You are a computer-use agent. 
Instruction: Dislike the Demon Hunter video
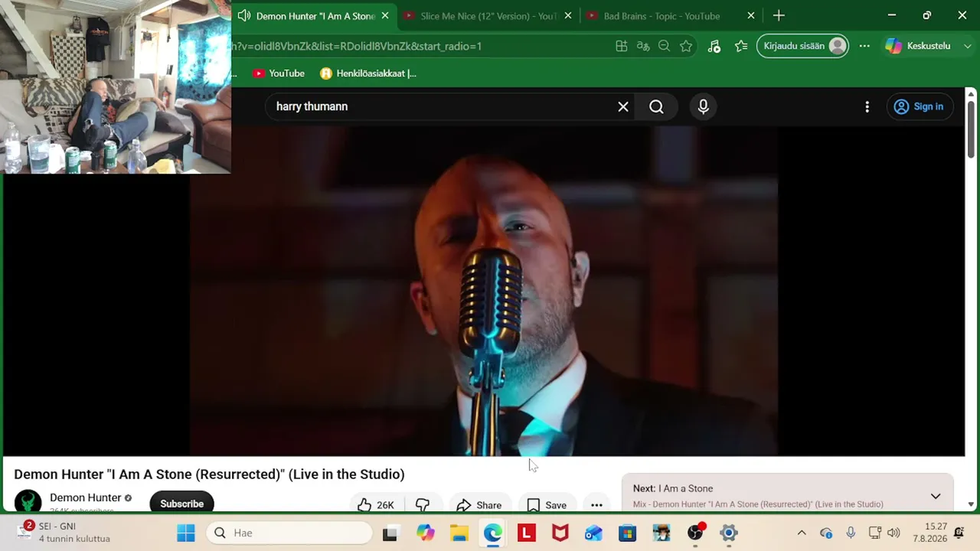point(423,504)
